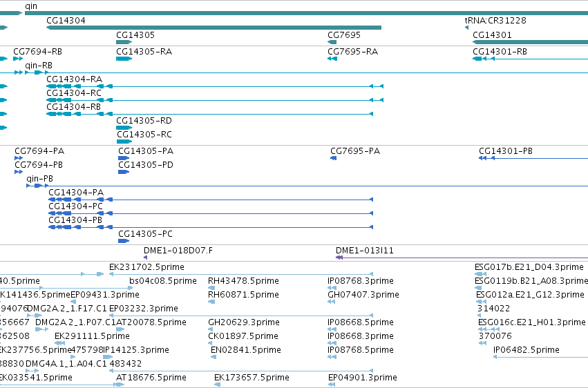Click protein CG14304-PB
Image resolution: width=588 pixels, height=388 pixels.
click(75, 220)
